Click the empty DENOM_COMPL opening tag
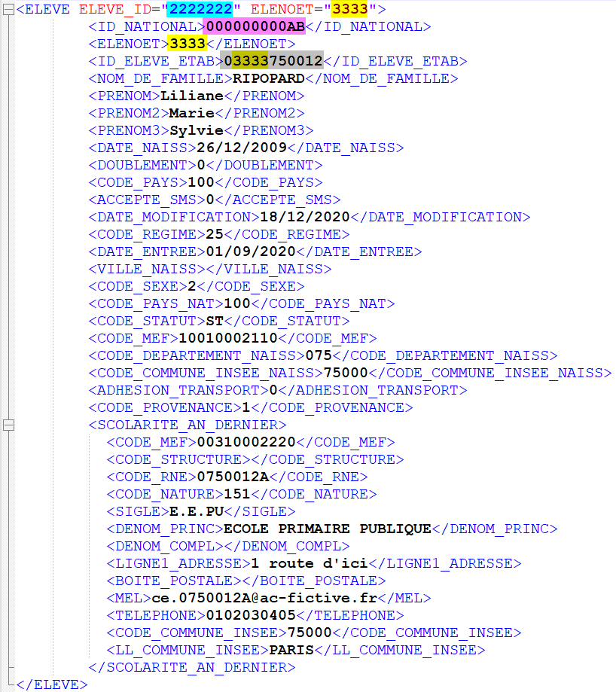The image size is (616, 692). point(165,546)
